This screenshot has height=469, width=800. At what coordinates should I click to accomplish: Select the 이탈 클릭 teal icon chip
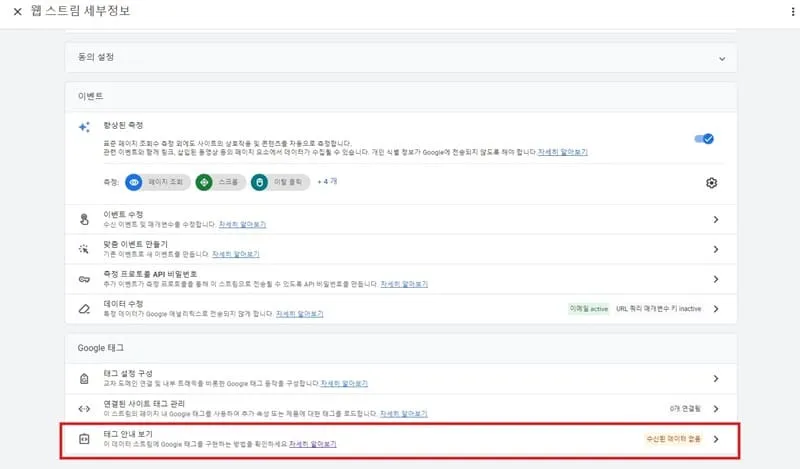tap(280, 182)
